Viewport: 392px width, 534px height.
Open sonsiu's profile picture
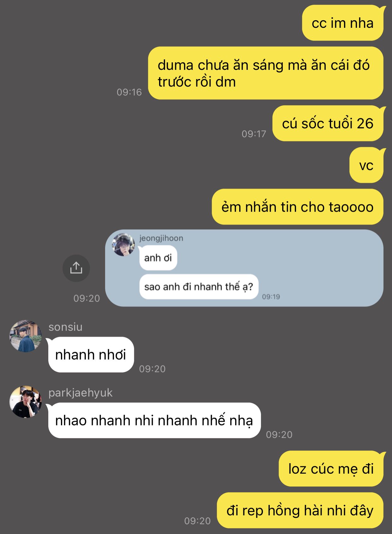coord(26,336)
